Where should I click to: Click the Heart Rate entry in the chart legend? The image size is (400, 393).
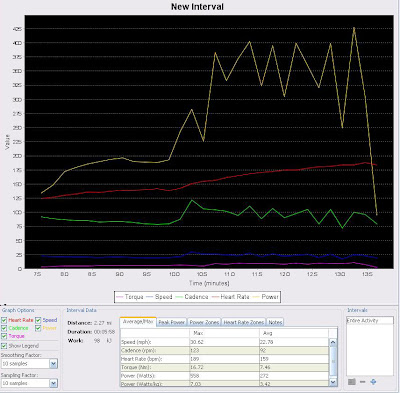[x=230, y=297]
